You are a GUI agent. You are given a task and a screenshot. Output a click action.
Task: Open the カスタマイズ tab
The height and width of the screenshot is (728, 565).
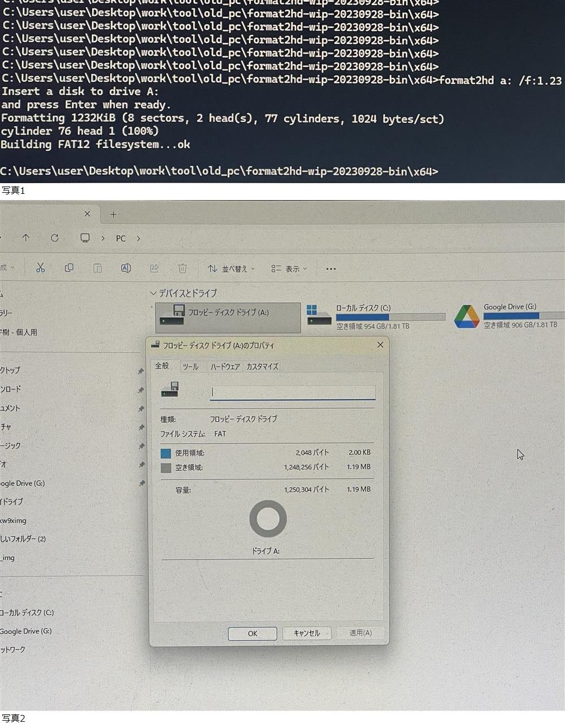pos(262,366)
